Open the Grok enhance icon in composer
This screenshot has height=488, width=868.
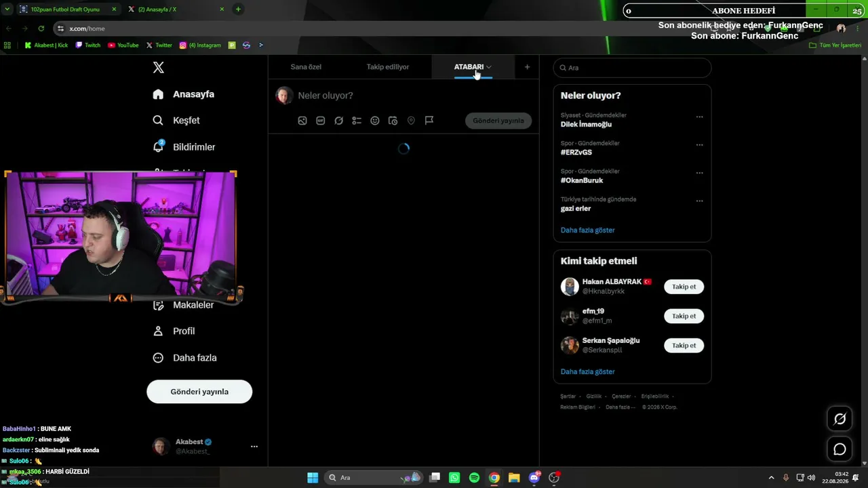pos(339,121)
